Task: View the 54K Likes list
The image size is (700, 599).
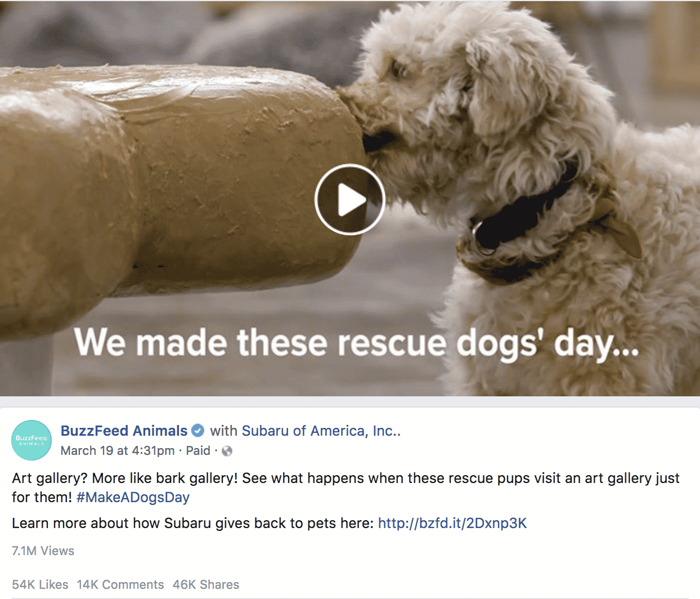Action: click(40, 584)
